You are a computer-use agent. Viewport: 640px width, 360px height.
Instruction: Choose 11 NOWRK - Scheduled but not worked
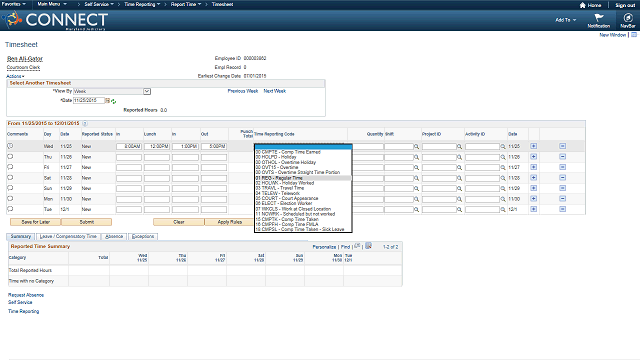(x=302, y=214)
